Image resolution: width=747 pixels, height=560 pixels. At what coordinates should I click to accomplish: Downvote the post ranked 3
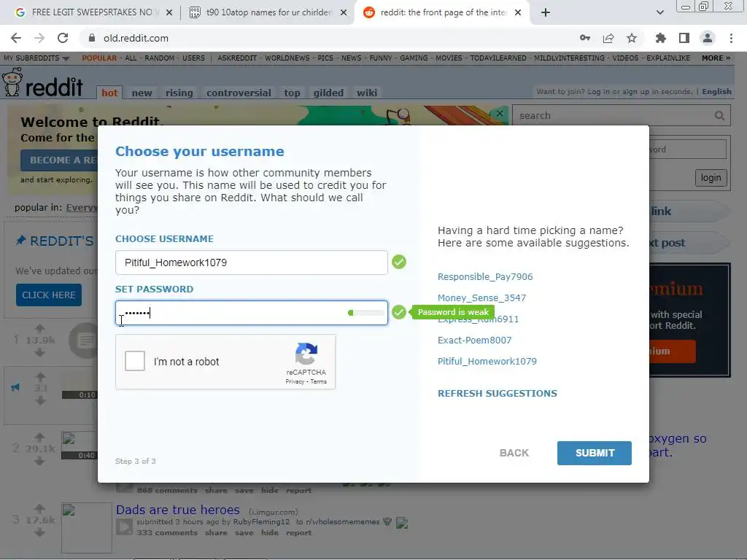tap(39, 532)
